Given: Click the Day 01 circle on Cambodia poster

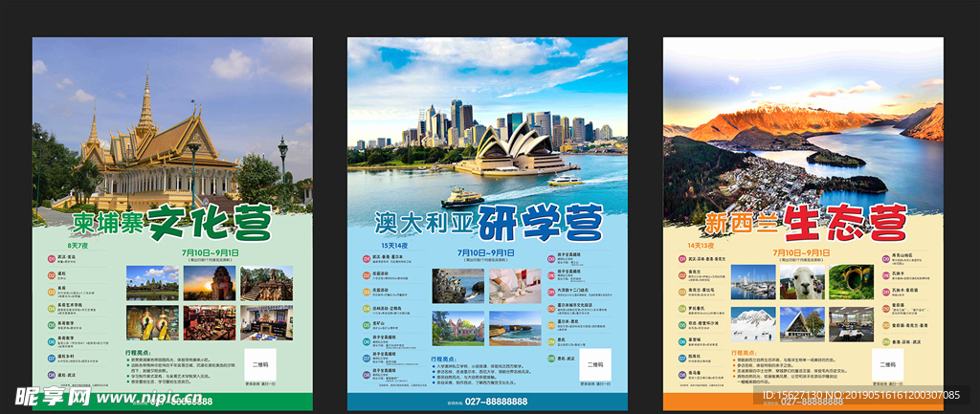Looking at the screenshot, I should (x=52, y=258).
